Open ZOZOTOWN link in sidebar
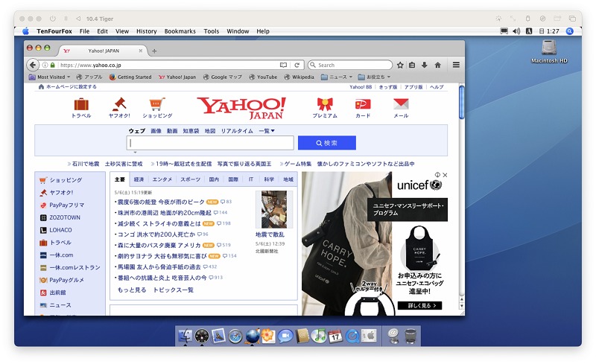Viewport: 596px width, 364px height. (65, 217)
